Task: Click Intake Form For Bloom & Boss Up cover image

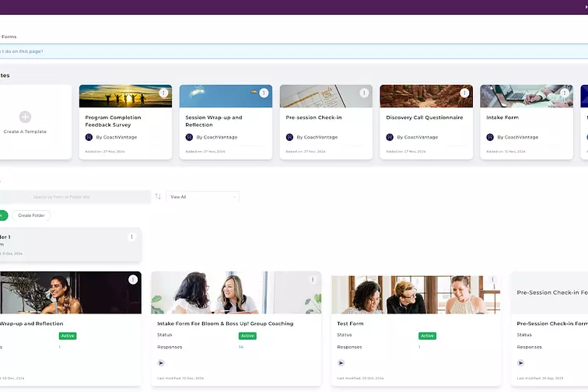Action: pos(236,292)
